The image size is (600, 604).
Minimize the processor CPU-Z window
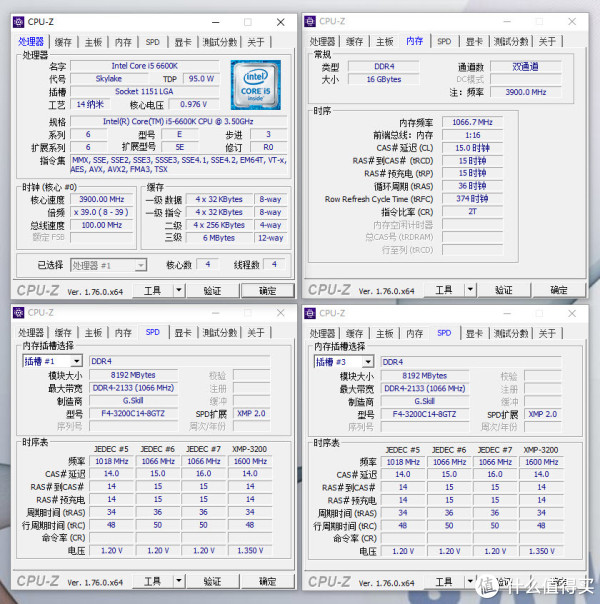(x=216, y=22)
